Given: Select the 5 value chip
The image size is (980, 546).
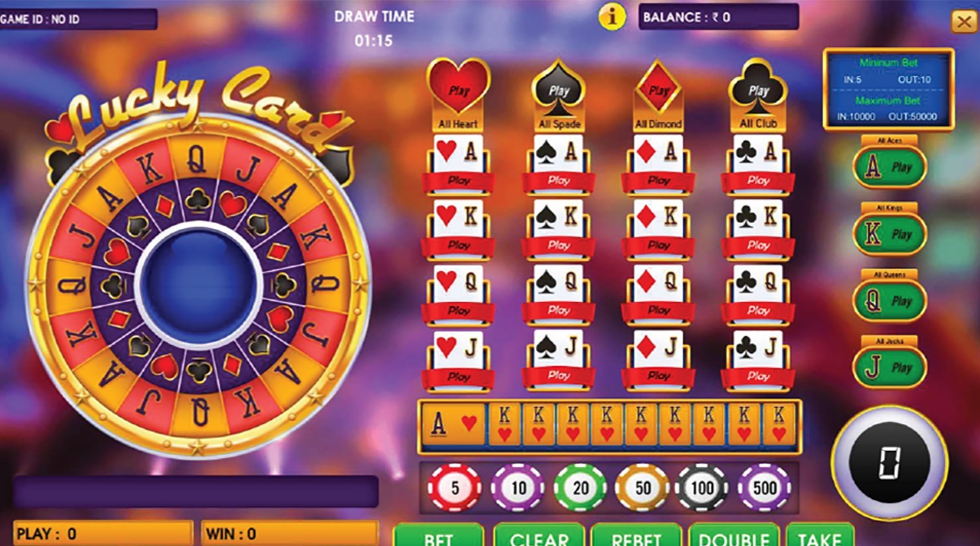Looking at the screenshot, I should [455, 488].
